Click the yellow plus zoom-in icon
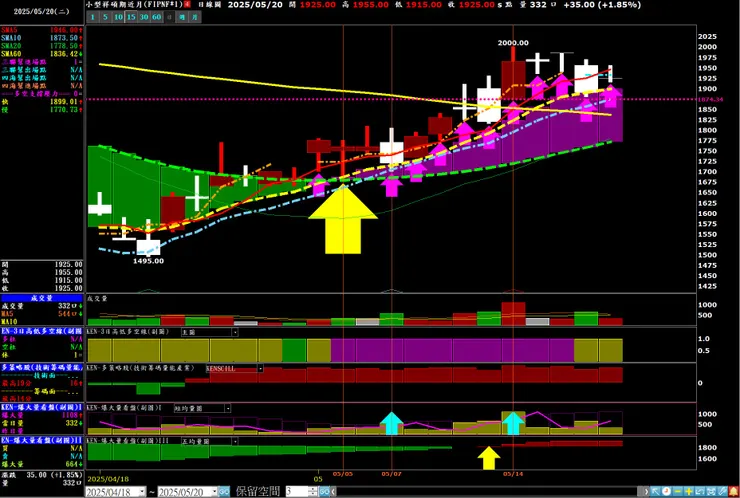 click(x=689, y=491)
